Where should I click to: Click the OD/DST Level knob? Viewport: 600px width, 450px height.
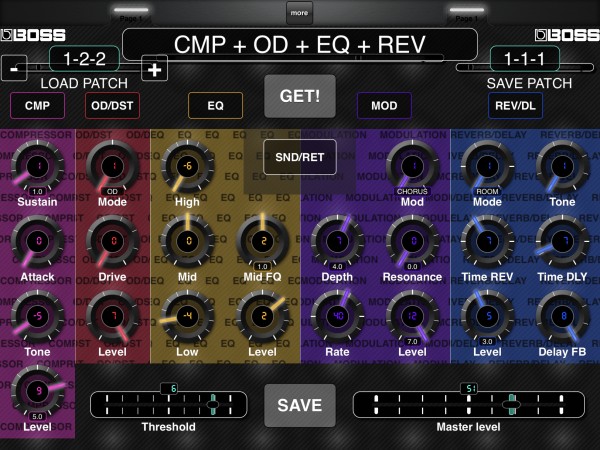112,316
